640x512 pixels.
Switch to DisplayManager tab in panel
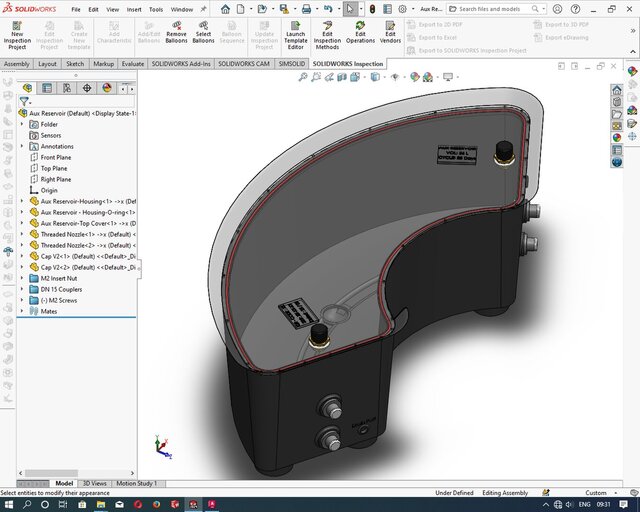click(106, 88)
